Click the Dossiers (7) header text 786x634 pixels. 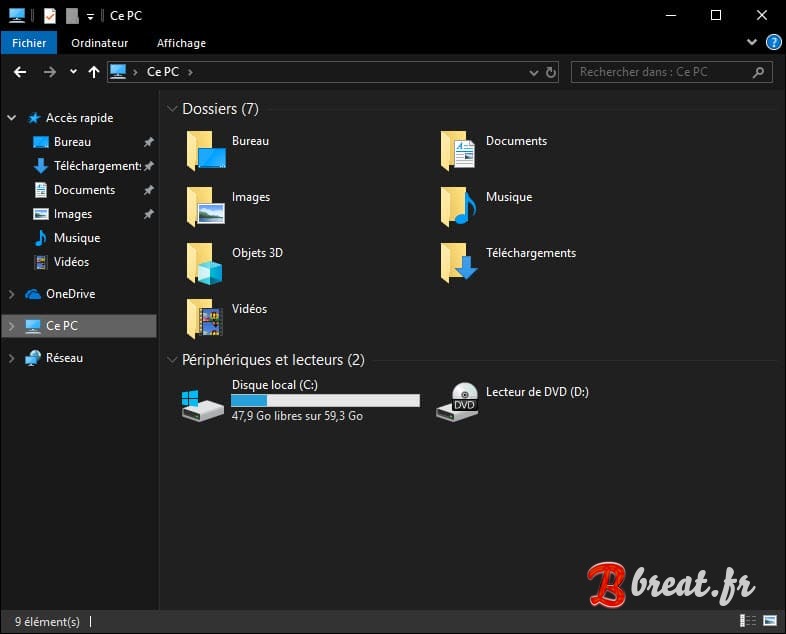click(x=221, y=109)
